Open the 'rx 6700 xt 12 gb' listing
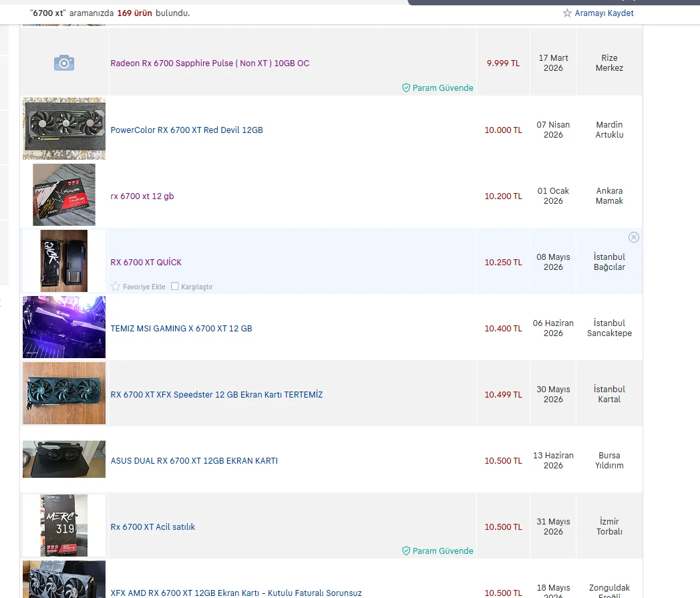This screenshot has width=700, height=598. [x=142, y=196]
